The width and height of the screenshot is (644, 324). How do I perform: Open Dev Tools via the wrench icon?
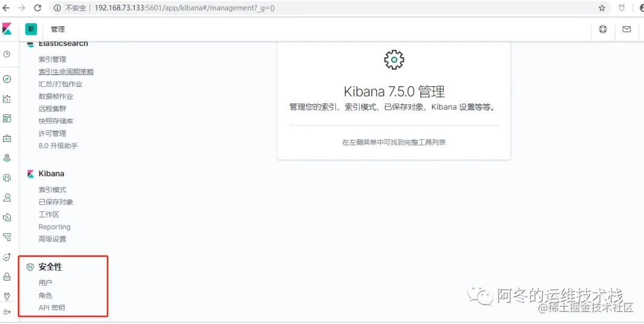[7, 296]
